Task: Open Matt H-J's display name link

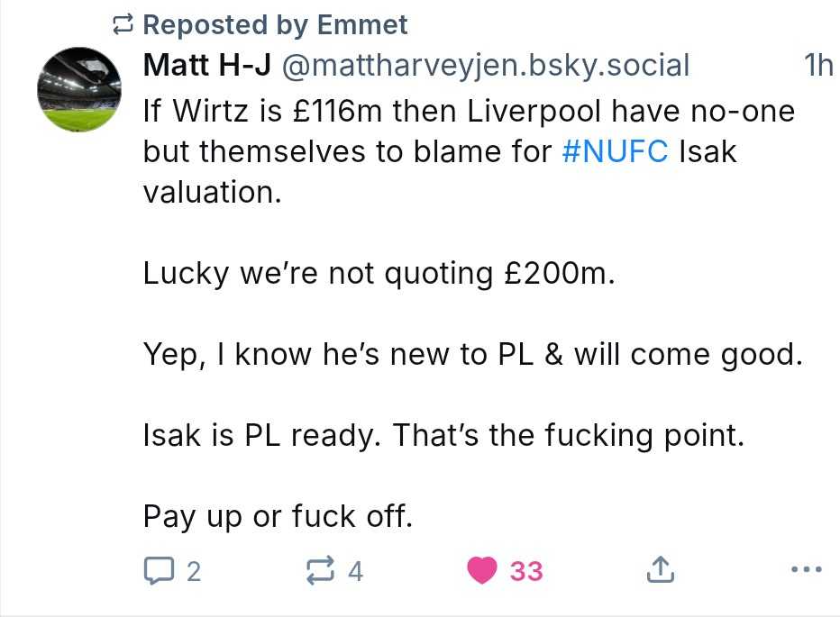Action: [x=207, y=65]
